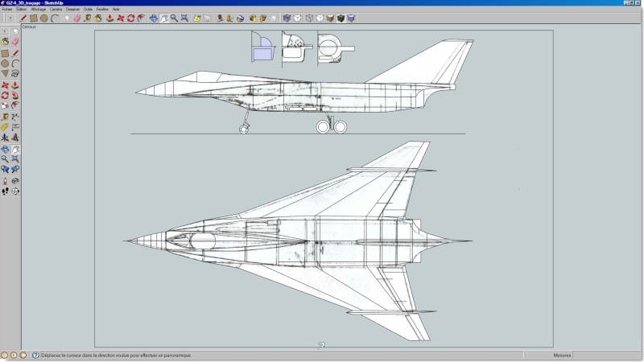Viewport: 644px width, 362px height.
Task: Choose the Circle tool in left palette
Action: [5, 64]
